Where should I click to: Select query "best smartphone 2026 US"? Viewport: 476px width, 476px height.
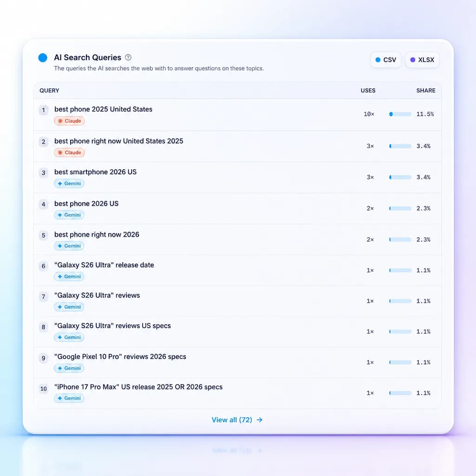point(95,172)
